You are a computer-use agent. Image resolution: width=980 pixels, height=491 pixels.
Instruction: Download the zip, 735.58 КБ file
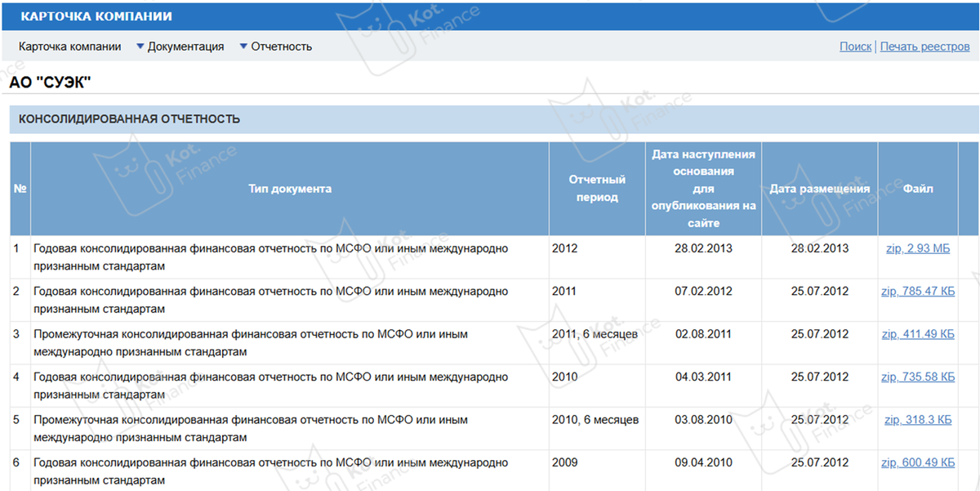click(x=918, y=377)
